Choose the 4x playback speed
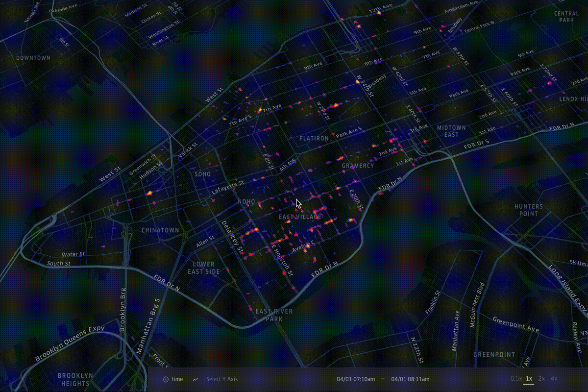Image resolution: width=588 pixels, height=392 pixels. [554, 378]
